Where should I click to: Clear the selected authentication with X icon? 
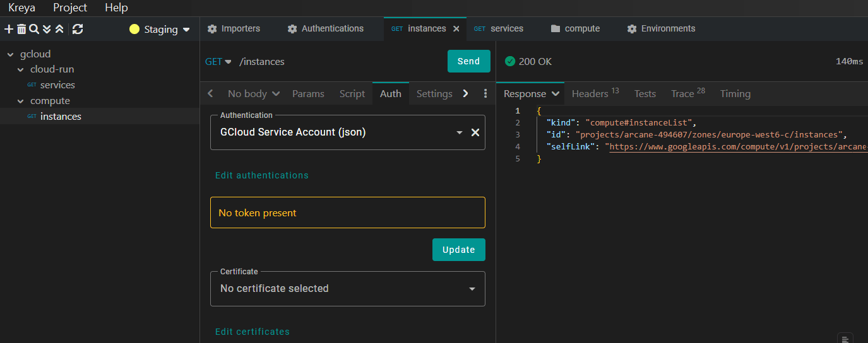point(475,132)
